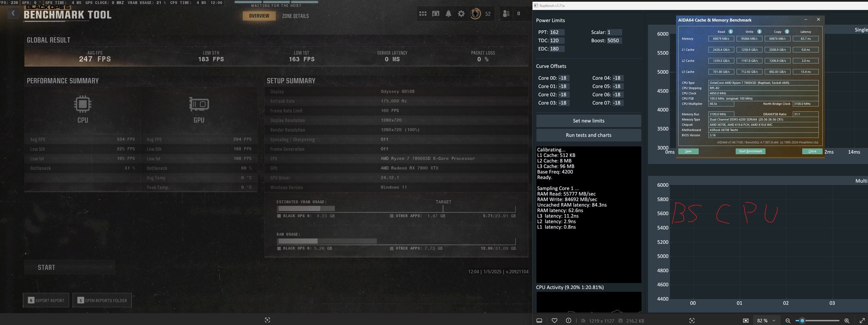This screenshot has height=325, width=868.
Task: Open the 82 % zoom level dropdown
Action: coord(766,321)
